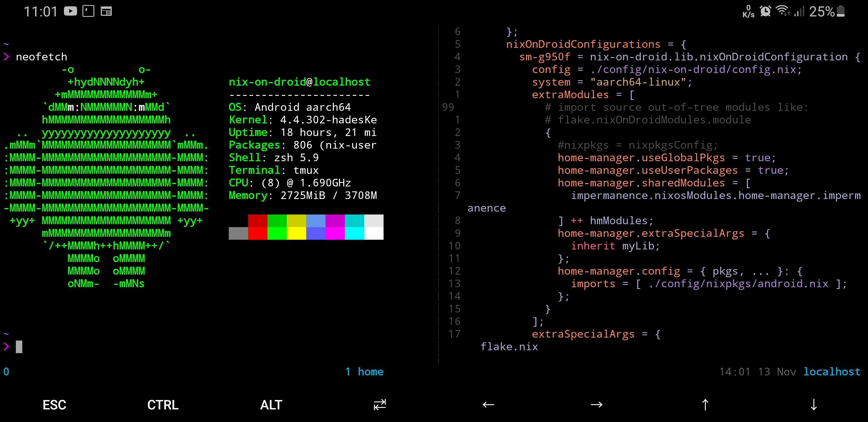Image resolution: width=868 pixels, height=422 pixels.
Task: Click the flake.nix filename in vim statusline
Action: coord(509,347)
